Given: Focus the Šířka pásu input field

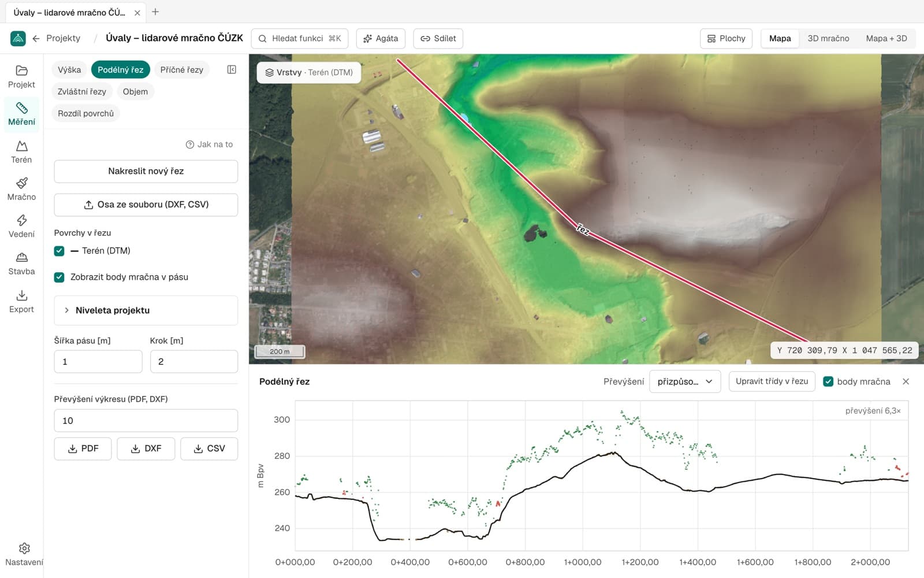Looking at the screenshot, I should (98, 361).
